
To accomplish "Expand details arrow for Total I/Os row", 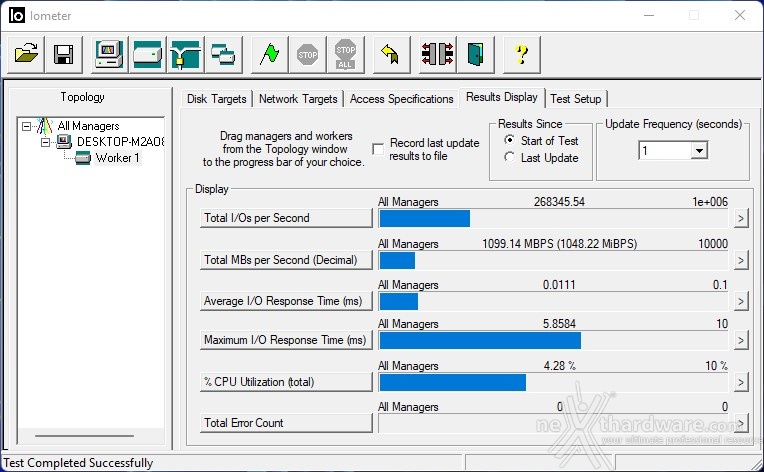I will click(741, 218).
